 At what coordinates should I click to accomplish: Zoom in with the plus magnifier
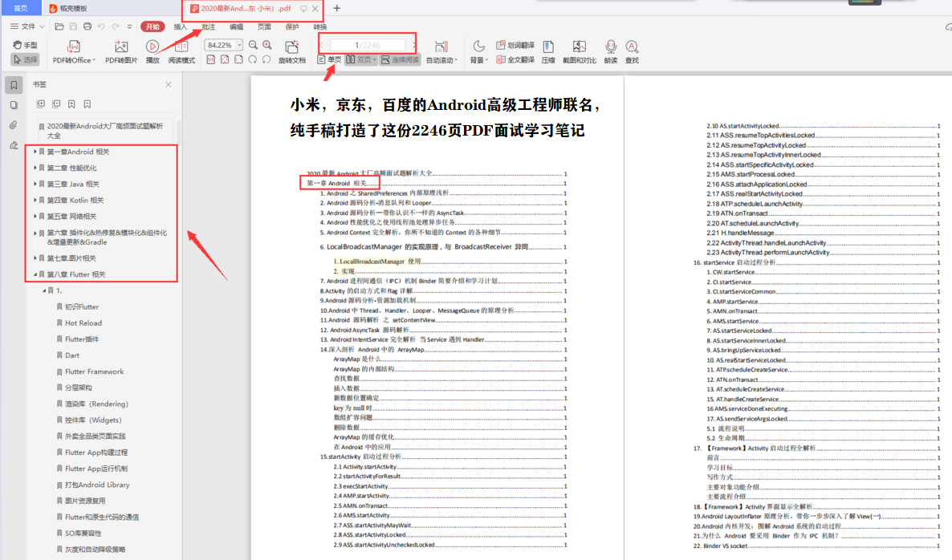[x=267, y=46]
